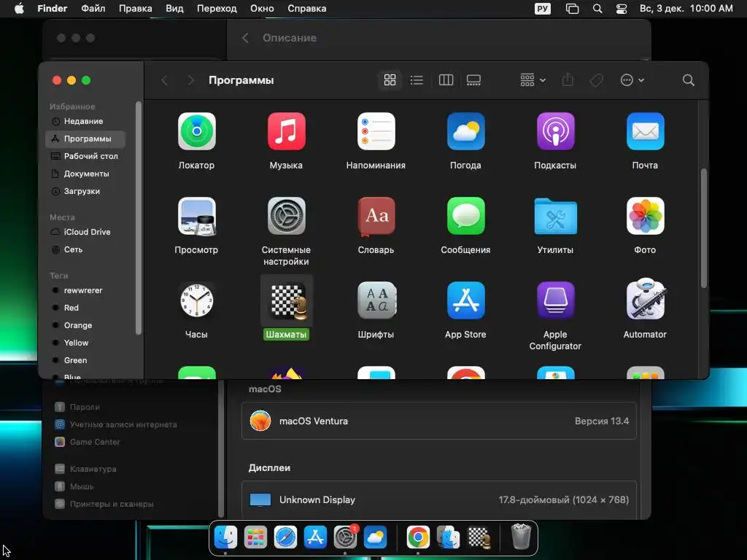The width and height of the screenshot is (747, 560).
Task: Open the Утилиты folder icon
Action: tap(555, 217)
